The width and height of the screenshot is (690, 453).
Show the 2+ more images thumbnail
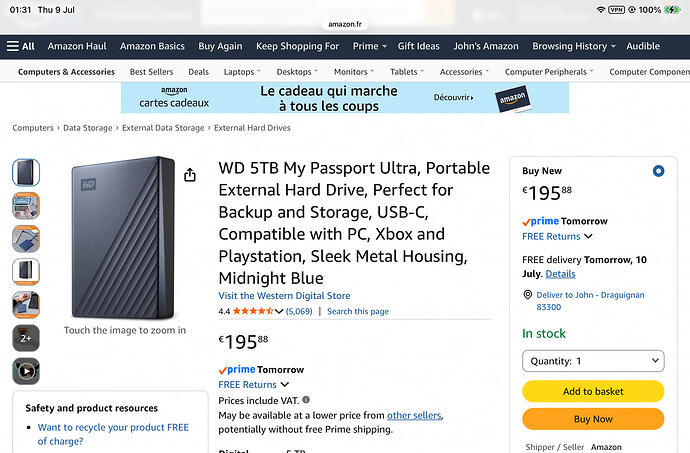click(26, 338)
